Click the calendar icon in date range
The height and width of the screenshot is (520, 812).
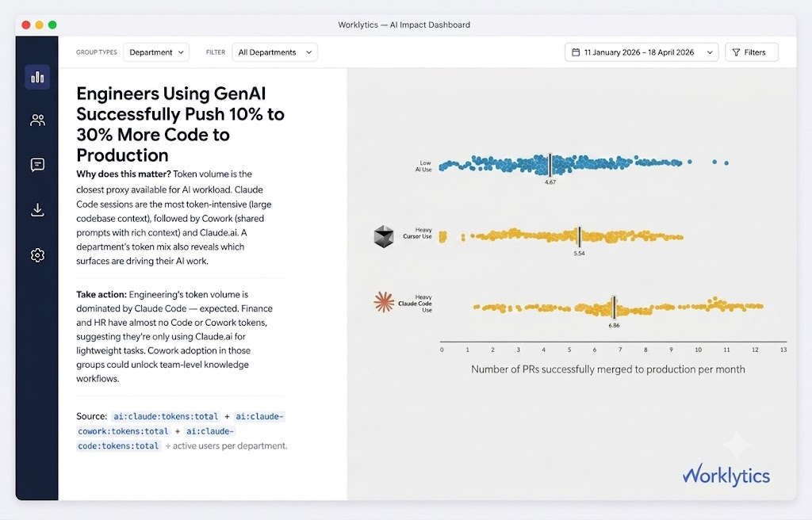click(x=576, y=52)
